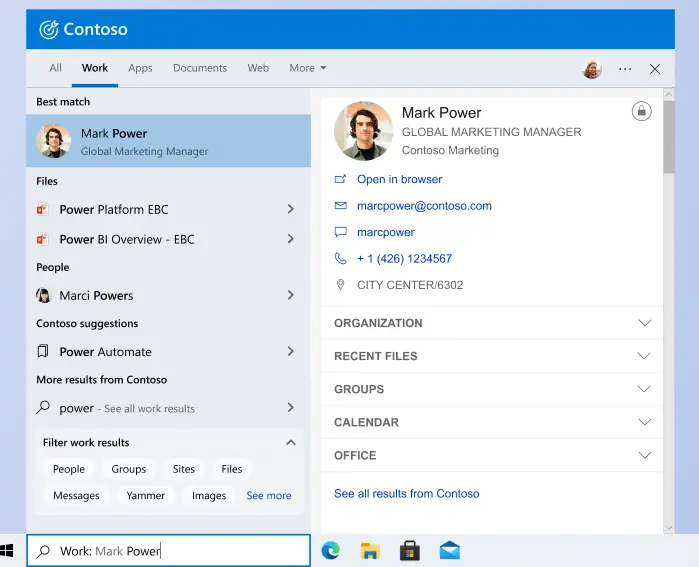Image resolution: width=699 pixels, height=567 pixels.
Task: Click the scrollbar down arrow
Action: (669, 528)
